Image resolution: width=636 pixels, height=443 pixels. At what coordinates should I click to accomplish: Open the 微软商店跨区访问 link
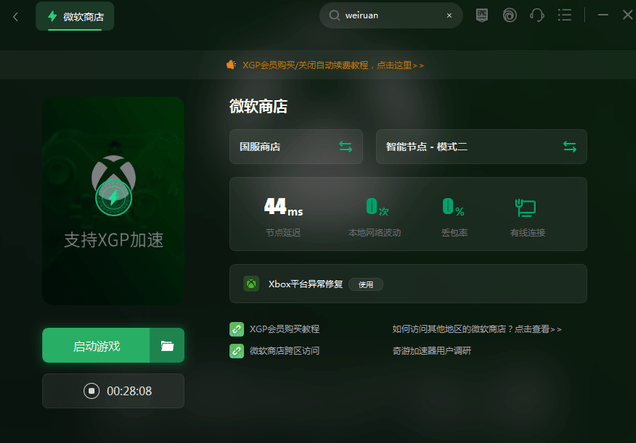[x=284, y=351]
